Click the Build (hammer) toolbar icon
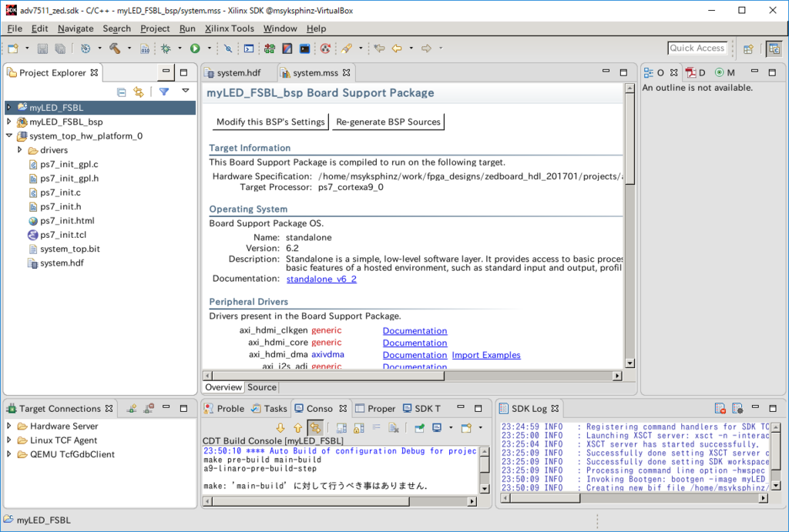Screen dimensions: 789x532 coord(116,49)
